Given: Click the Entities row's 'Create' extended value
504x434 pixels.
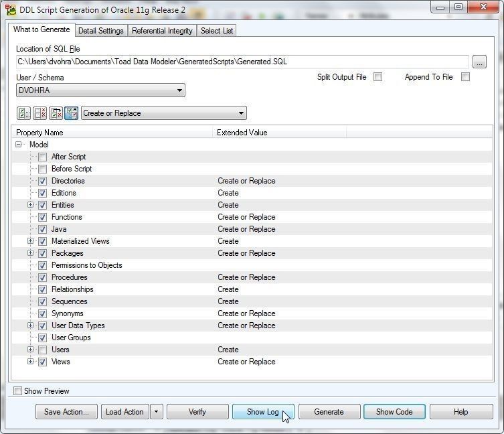Looking at the screenshot, I should click(x=228, y=205).
